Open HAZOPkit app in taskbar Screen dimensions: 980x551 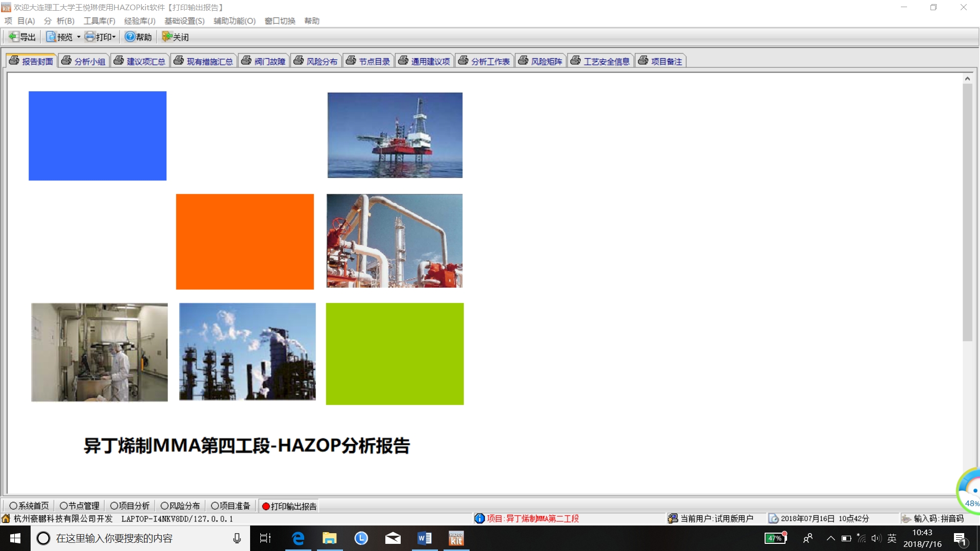coord(456,538)
